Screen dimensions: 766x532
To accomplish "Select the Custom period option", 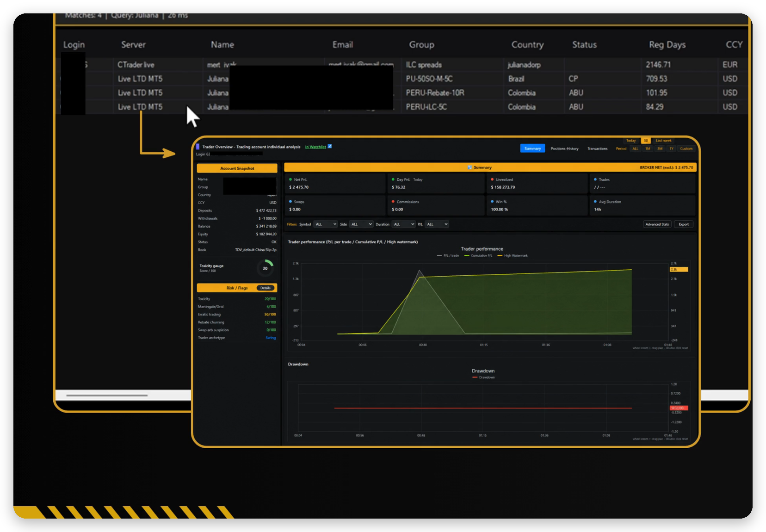I will 686,148.
